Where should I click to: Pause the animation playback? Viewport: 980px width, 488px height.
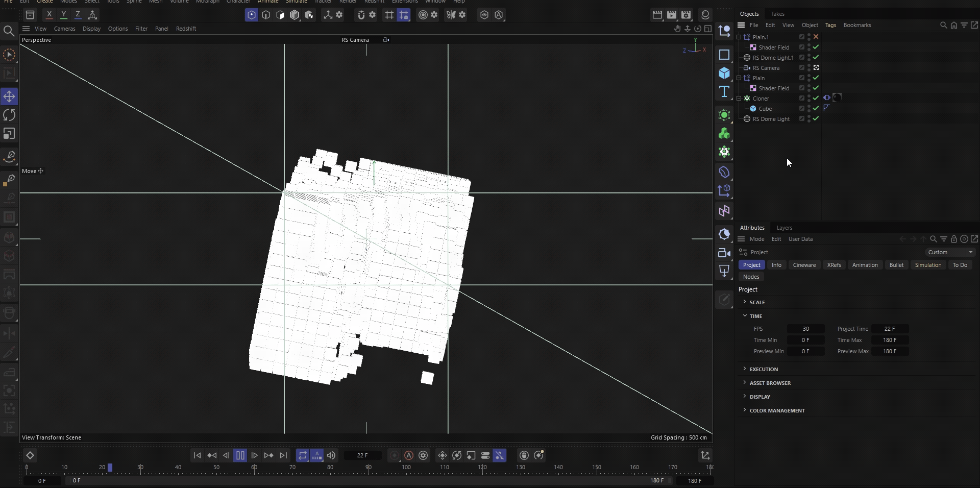pyautogui.click(x=240, y=455)
